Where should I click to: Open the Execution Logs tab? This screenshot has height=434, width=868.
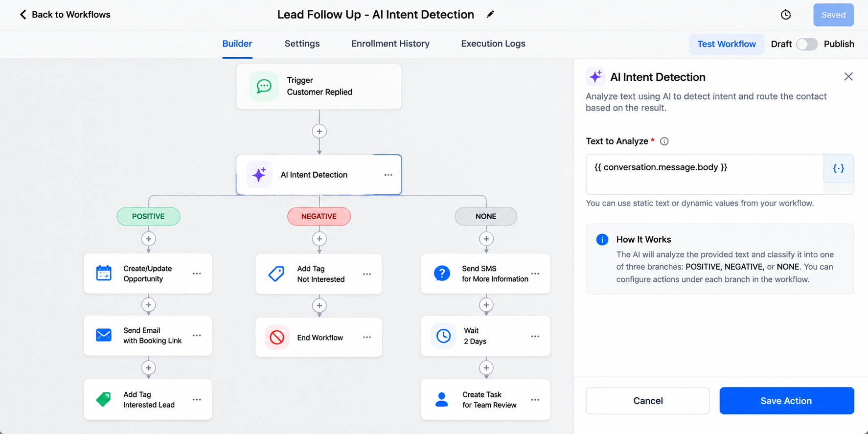493,44
